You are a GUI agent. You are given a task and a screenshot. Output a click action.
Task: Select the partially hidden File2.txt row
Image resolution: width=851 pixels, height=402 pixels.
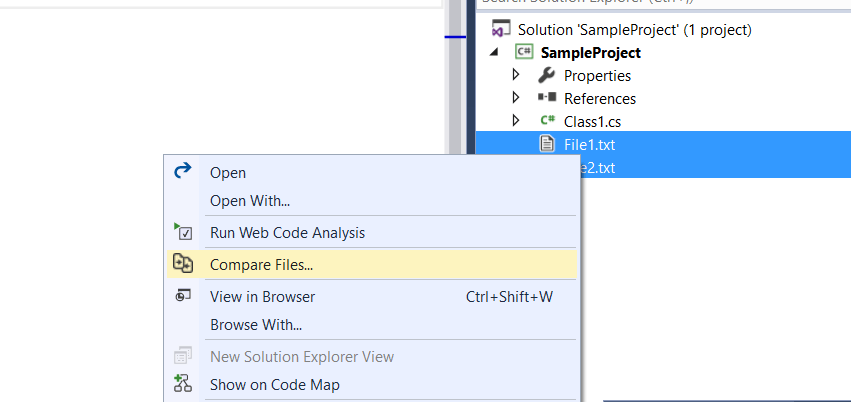(715, 167)
